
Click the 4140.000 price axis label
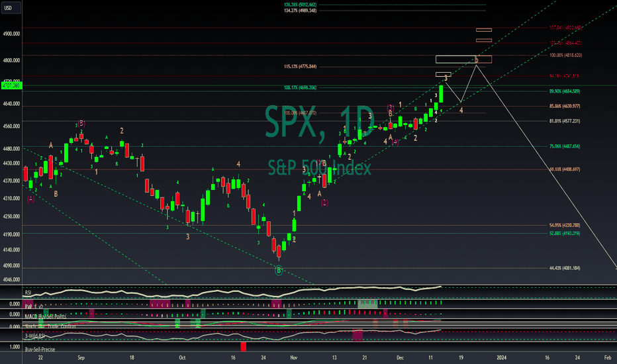pos(11,250)
